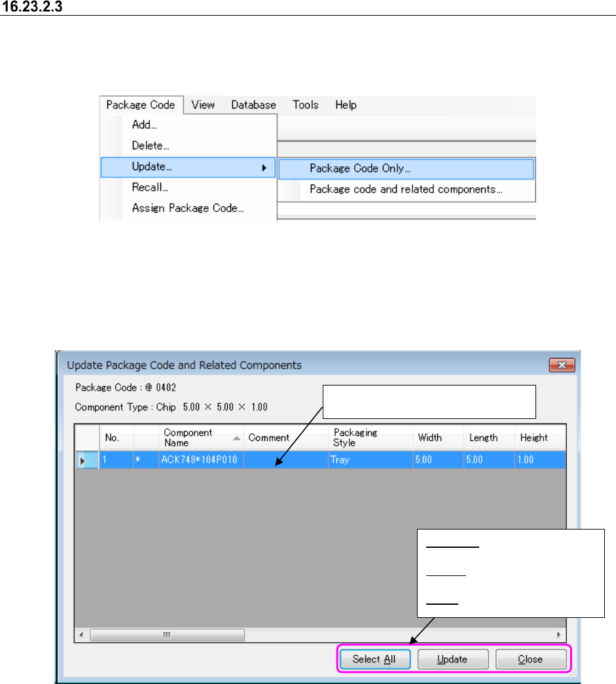The height and width of the screenshot is (684, 616).
Task: Click the asterisk cell in row 1
Action: [146, 459]
